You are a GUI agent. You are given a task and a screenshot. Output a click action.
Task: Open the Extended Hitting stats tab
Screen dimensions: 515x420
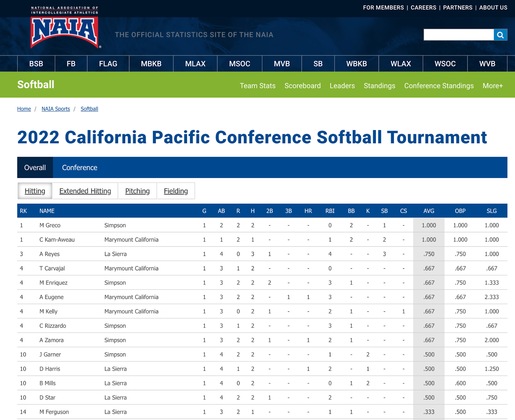[x=85, y=191]
